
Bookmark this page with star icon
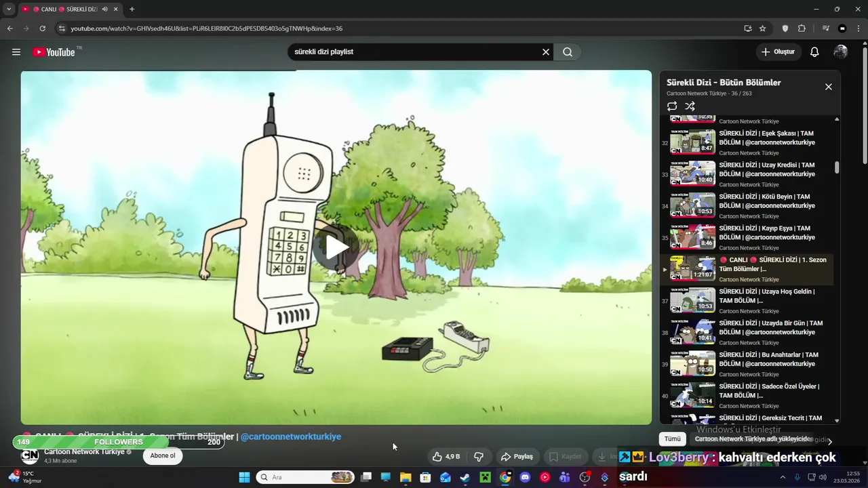tap(762, 28)
